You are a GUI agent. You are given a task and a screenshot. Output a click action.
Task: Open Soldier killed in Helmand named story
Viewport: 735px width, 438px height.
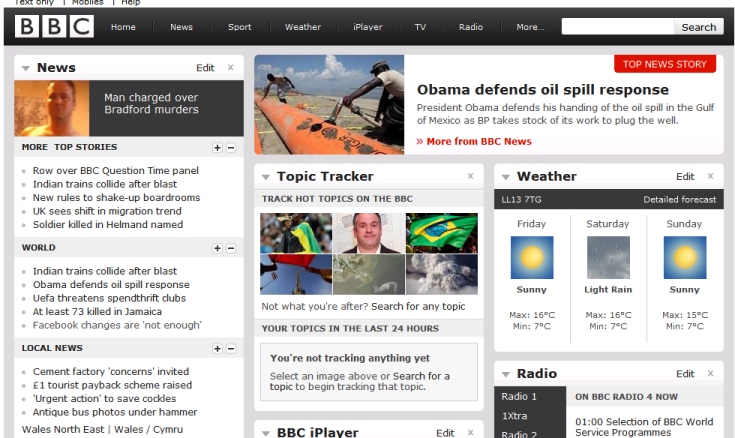108,225
